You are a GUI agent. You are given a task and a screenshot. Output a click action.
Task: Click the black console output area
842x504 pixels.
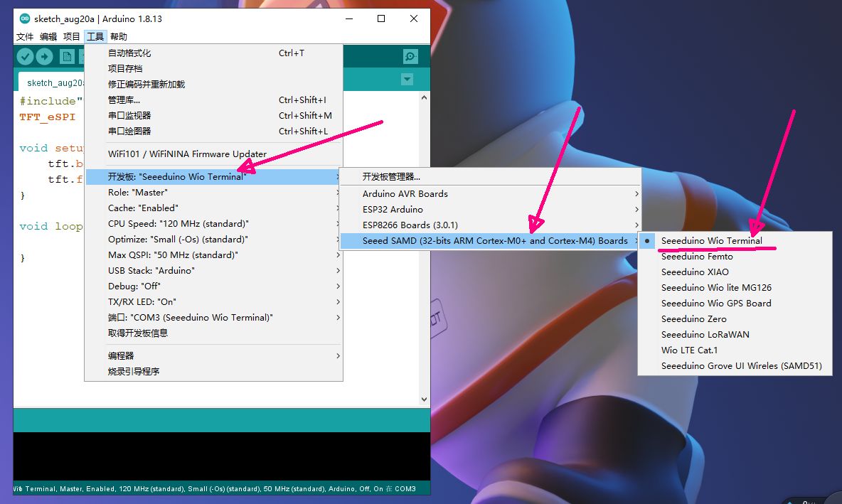[222, 456]
